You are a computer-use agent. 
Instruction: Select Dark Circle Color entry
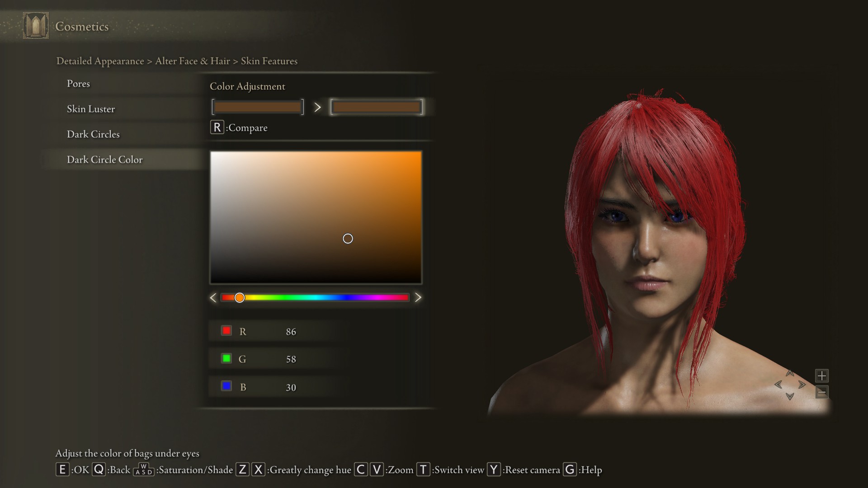(x=104, y=160)
